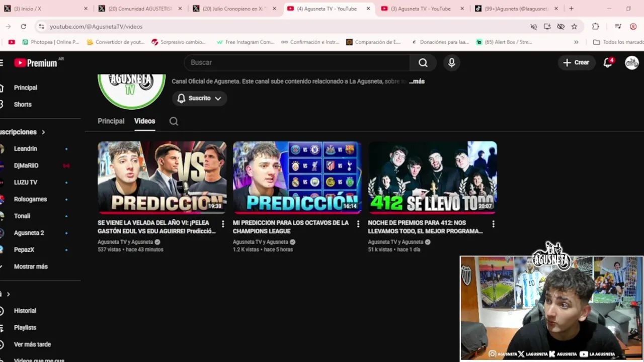Open the Donaciones para laa... bookmark
The image size is (644, 362).
coord(440,42)
